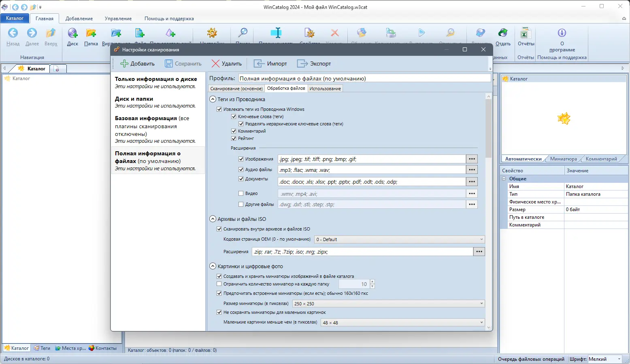Select the Только информация о диске profile
The height and width of the screenshot is (364, 630).
click(x=158, y=83)
